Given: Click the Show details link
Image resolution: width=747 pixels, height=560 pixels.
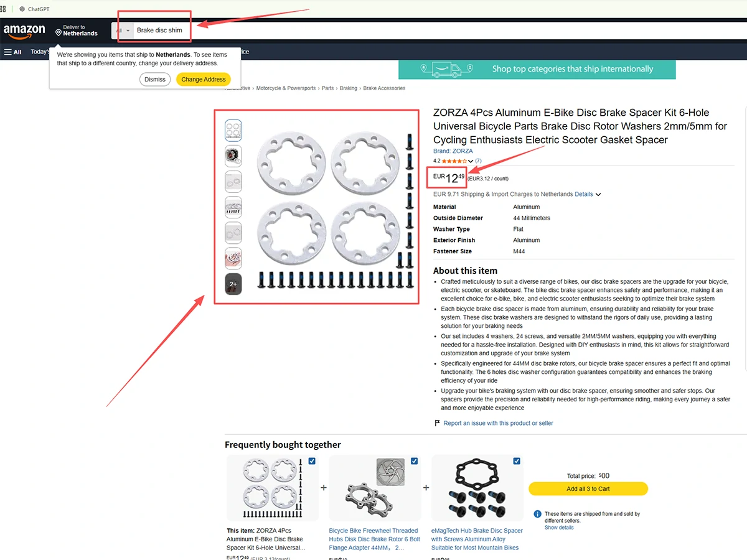Looking at the screenshot, I should click(559, 528).
